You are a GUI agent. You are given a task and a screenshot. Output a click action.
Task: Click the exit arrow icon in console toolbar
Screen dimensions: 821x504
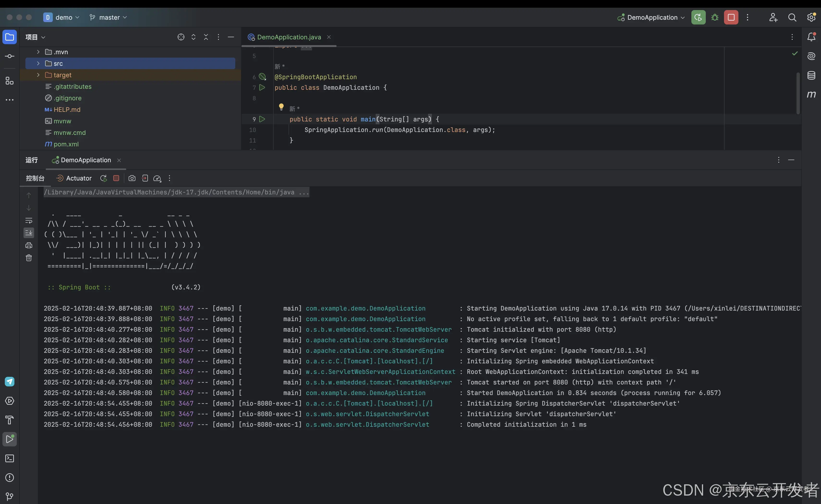145,178
